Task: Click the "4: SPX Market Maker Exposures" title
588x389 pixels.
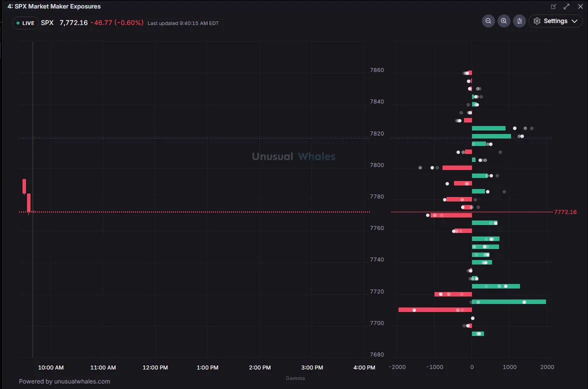Action: 54,6
